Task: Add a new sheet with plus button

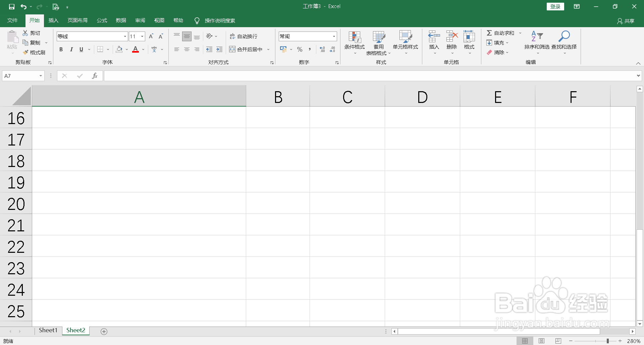Action: (104, 331)
